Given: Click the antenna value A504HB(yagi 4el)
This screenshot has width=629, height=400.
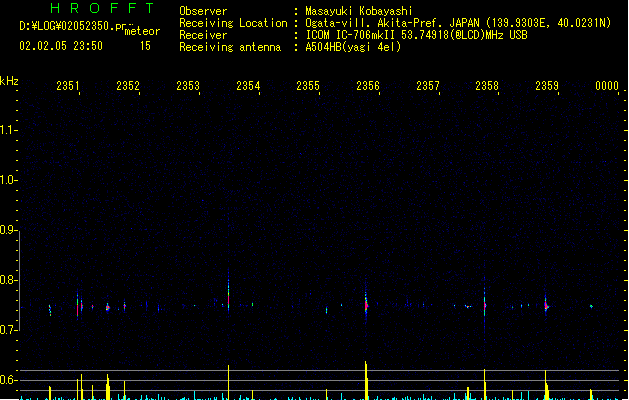Looking at the screenshot, I should 353,47.
